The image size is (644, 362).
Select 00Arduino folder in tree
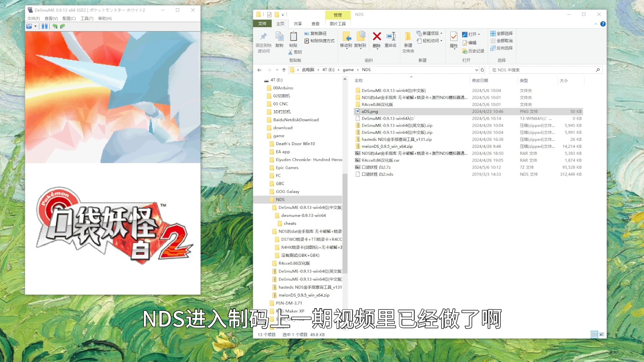coord(283,88)
